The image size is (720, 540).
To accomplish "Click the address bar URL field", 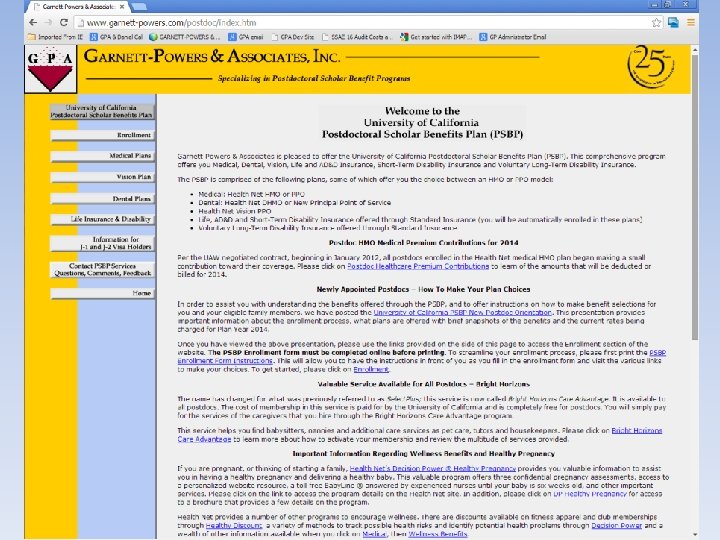I will tap(363, 22).
